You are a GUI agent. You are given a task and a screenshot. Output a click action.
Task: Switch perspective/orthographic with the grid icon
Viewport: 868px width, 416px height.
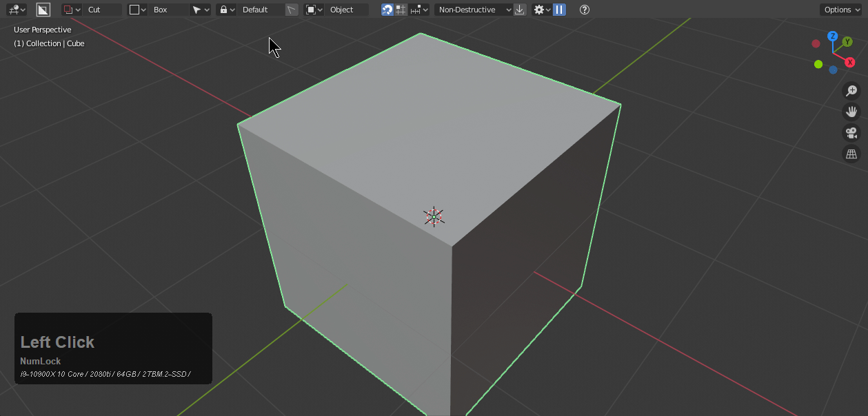pos(851,154)
